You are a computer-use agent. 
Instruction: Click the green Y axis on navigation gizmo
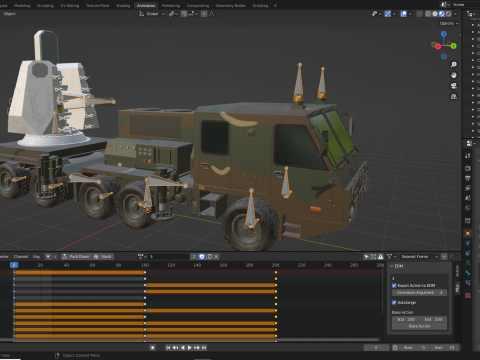[x=453, y=46]
